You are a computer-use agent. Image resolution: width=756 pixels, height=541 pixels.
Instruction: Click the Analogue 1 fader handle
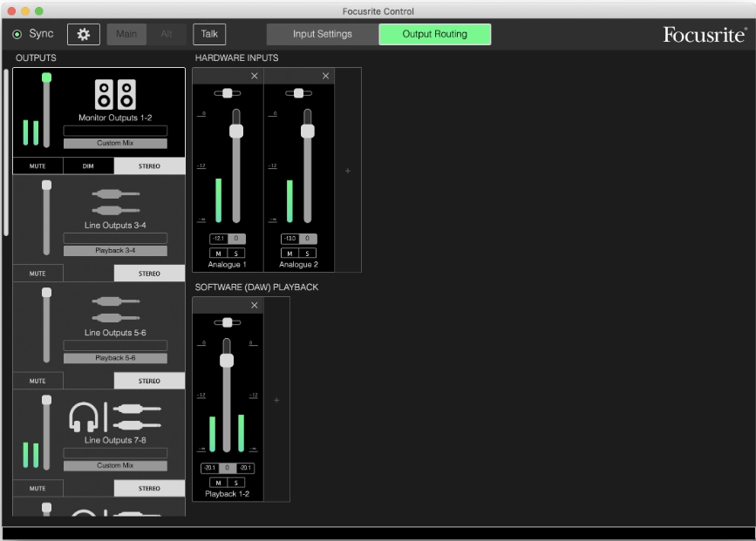tap(236, 131)
